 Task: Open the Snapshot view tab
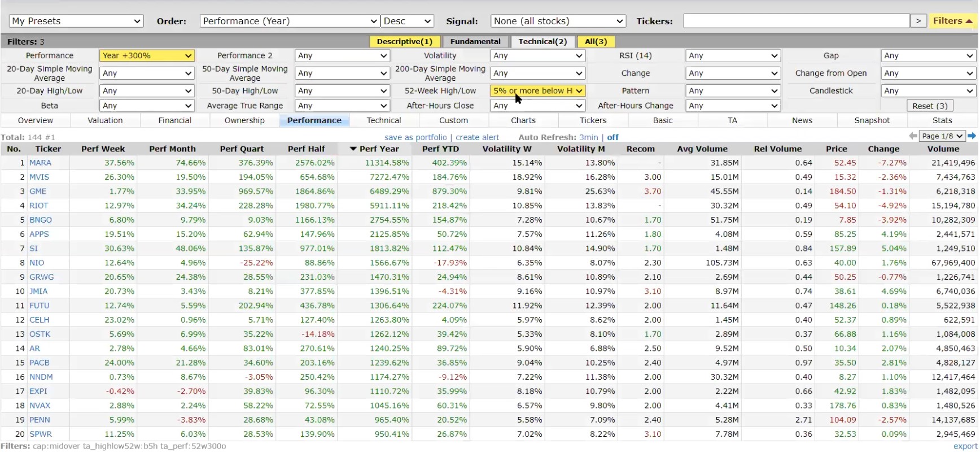872,120
